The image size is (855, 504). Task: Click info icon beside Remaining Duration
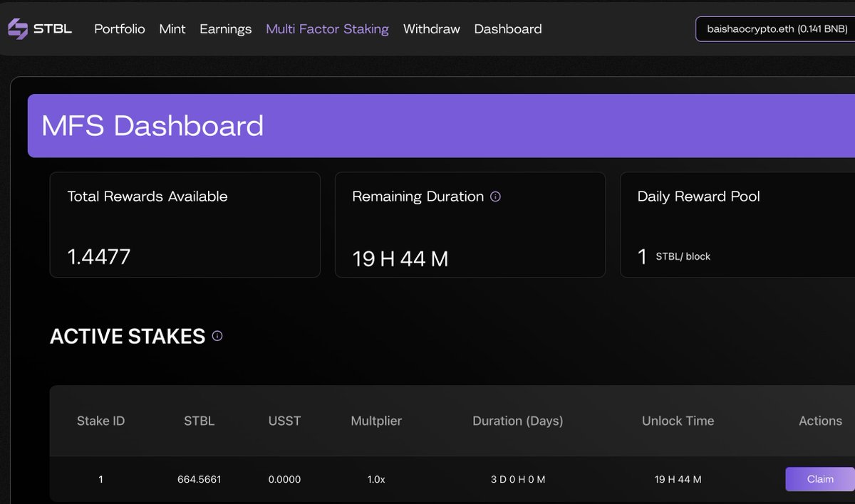[496, 196]
